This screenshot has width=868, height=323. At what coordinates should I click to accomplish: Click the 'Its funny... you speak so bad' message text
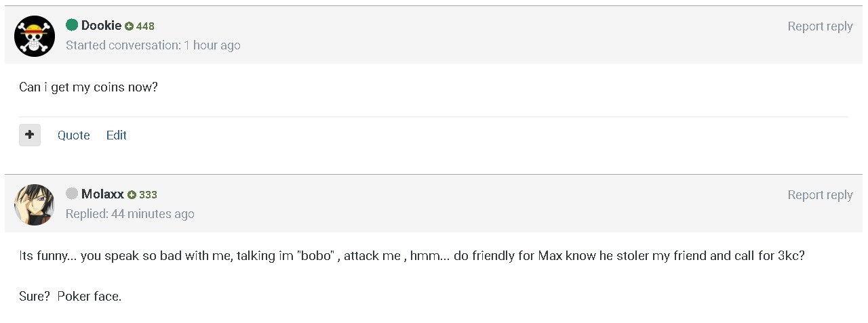[412, 257]
